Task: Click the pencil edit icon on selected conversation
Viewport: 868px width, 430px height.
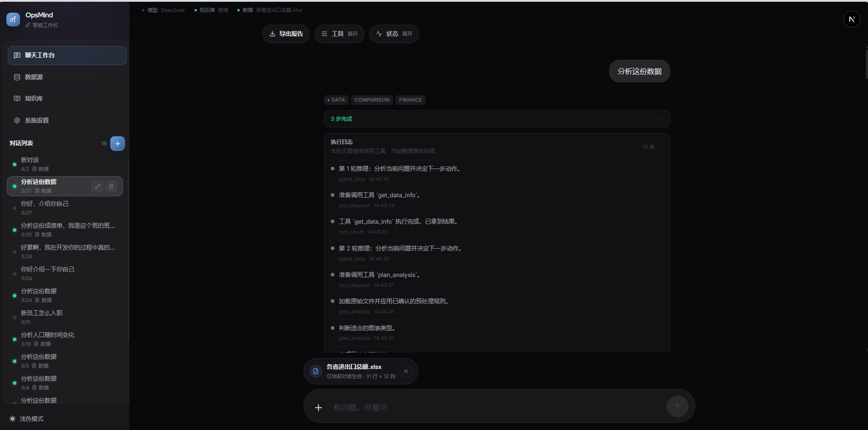Action: [x=98, y=186]
